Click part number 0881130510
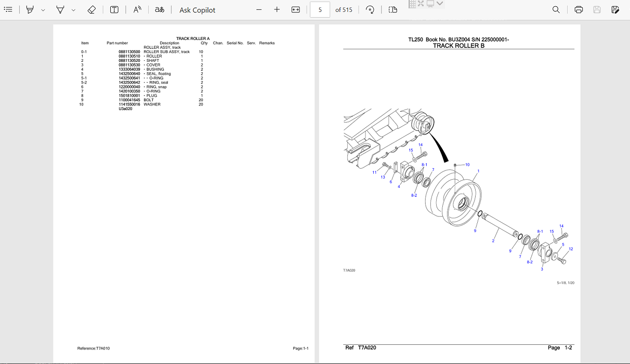 tap(129, 56)
